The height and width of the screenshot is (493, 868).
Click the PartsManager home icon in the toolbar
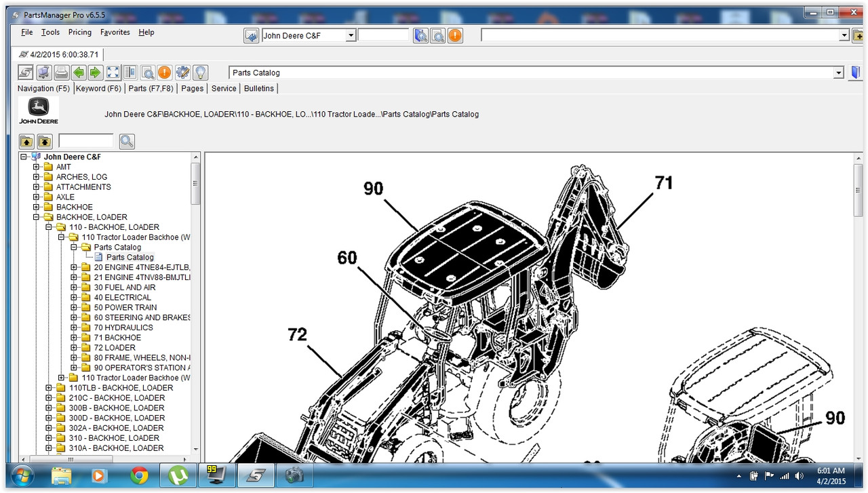(x=26, y=73)
